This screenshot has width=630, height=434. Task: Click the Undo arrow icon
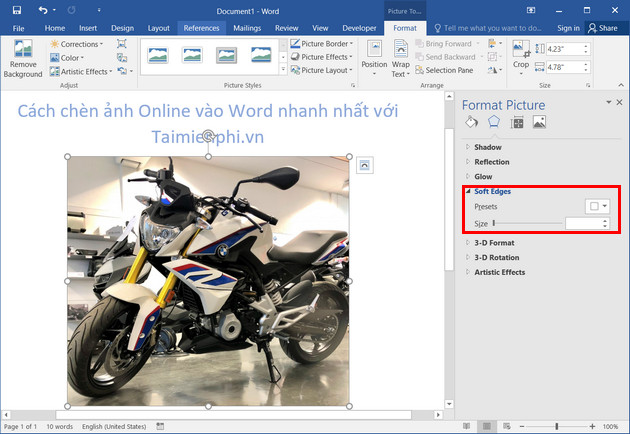point(43,10)
